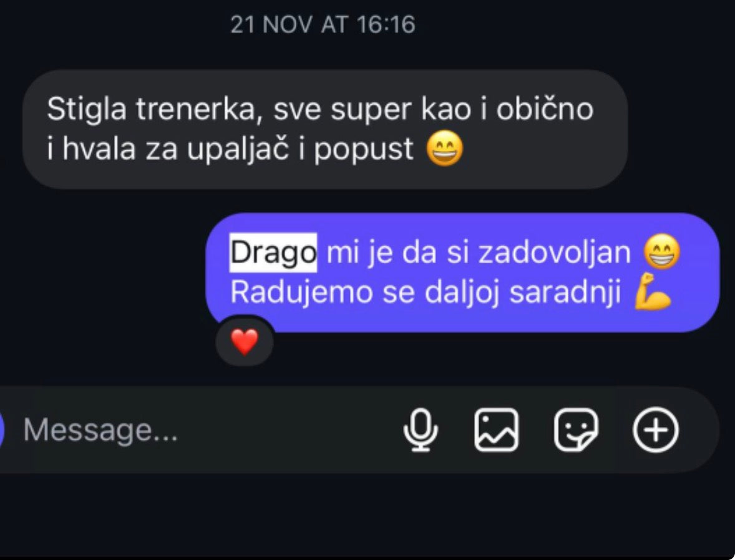
Task: Open the photo gallery icon
Action: [497, 430]
